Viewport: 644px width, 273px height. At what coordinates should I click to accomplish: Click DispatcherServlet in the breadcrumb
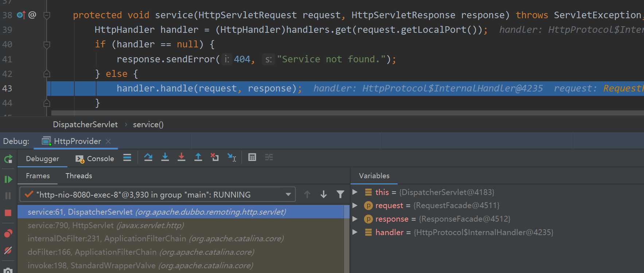pos(85,125)
